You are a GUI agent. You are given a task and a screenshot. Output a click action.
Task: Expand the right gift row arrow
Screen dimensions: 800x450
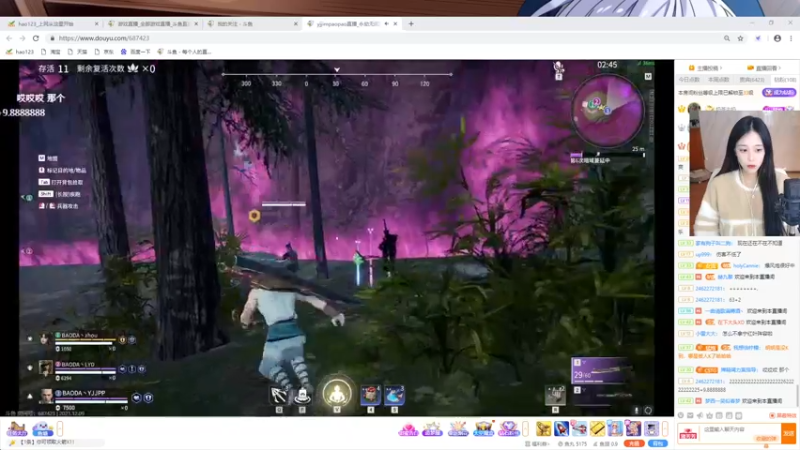[x=665, y=429]
